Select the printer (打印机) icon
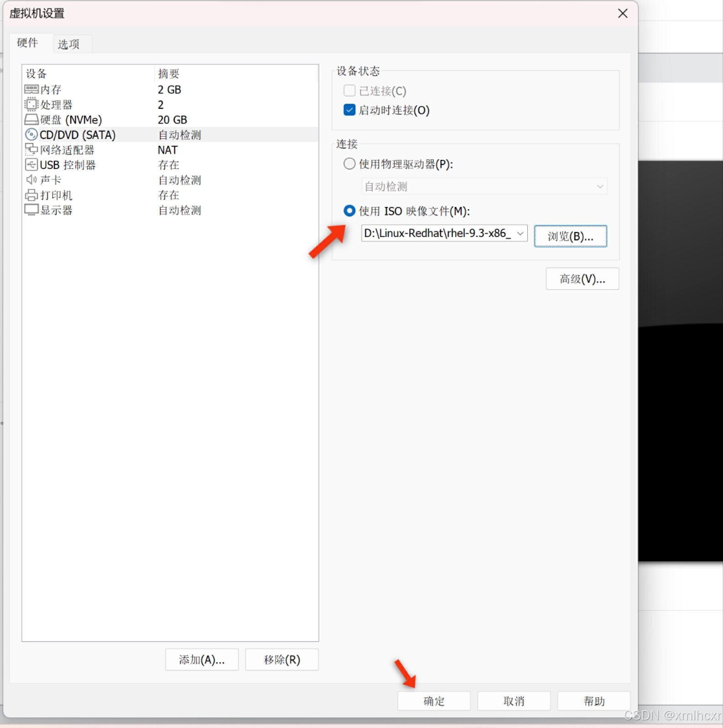 click(31, 195)
